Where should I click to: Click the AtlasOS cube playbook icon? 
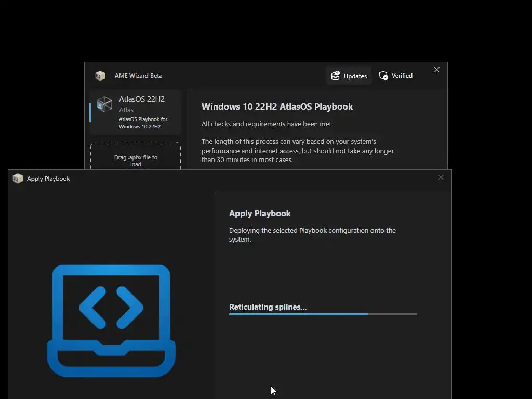point(104,104)
